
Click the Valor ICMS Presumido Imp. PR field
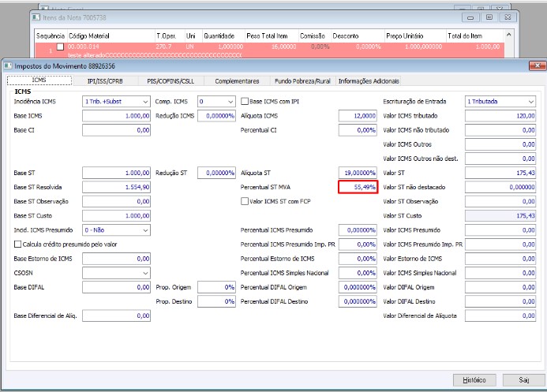(x=500, y=245)
